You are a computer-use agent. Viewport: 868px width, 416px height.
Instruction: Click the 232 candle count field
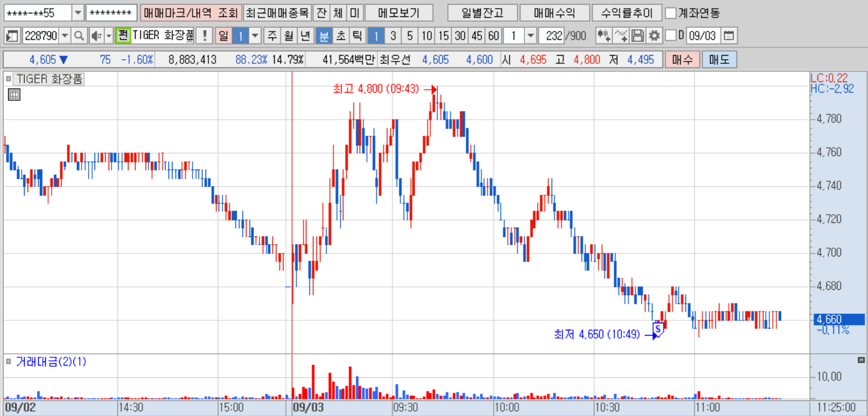[x=550, y=36]
